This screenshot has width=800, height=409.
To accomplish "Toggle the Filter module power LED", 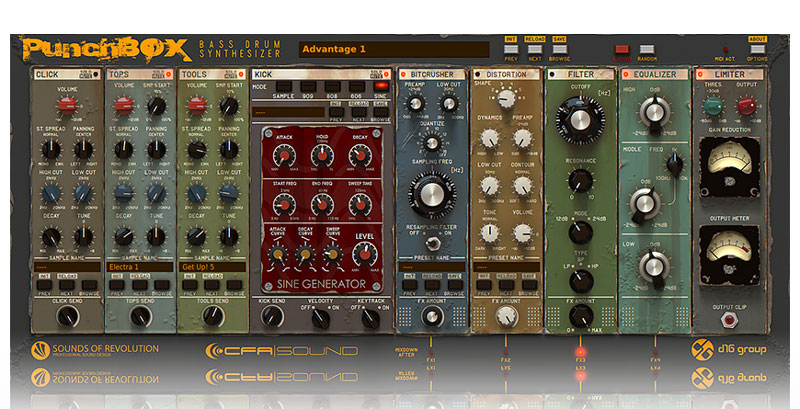I will tap(552, 74).
